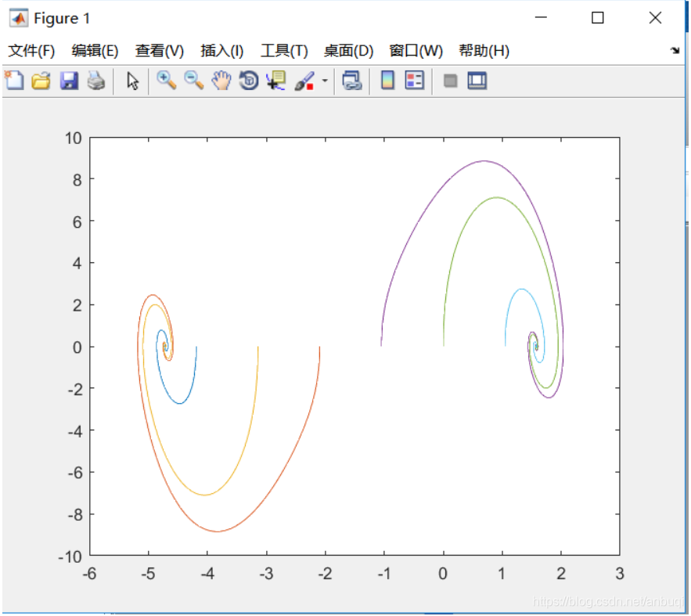This screenshot has width=691, height=616.
Task: Activate the Zoom Out magnifier tool
Action: 194,81
